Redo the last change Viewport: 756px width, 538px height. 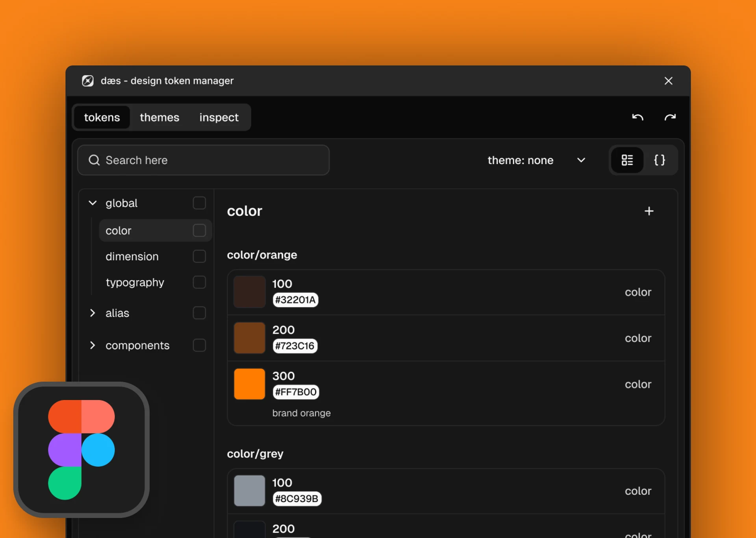pyautogui.click(x=670, y=117)
